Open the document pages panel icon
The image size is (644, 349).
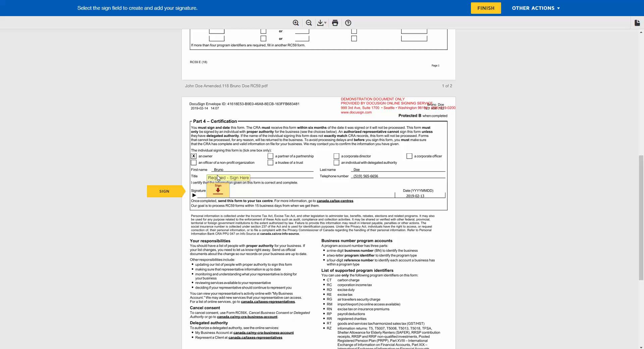click(x=637, y=23)
